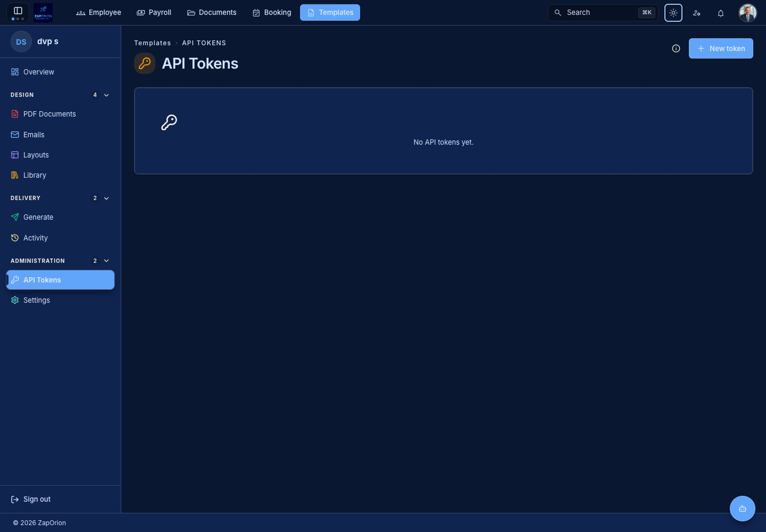Create a New token
Screen dimensions: 766x532
721,48
